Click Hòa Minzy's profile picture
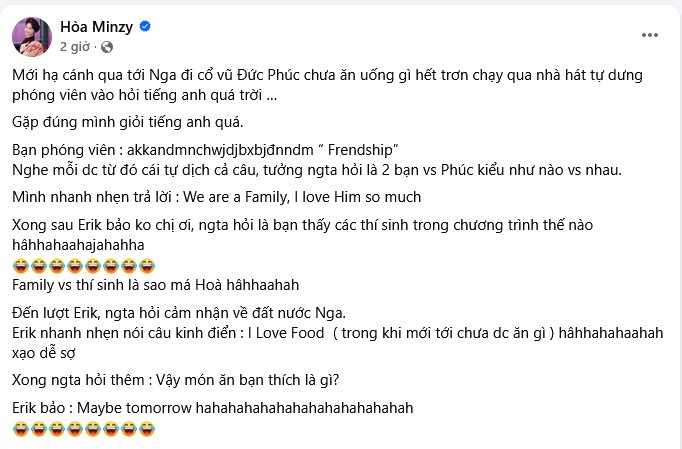 [x=33, y=36]
